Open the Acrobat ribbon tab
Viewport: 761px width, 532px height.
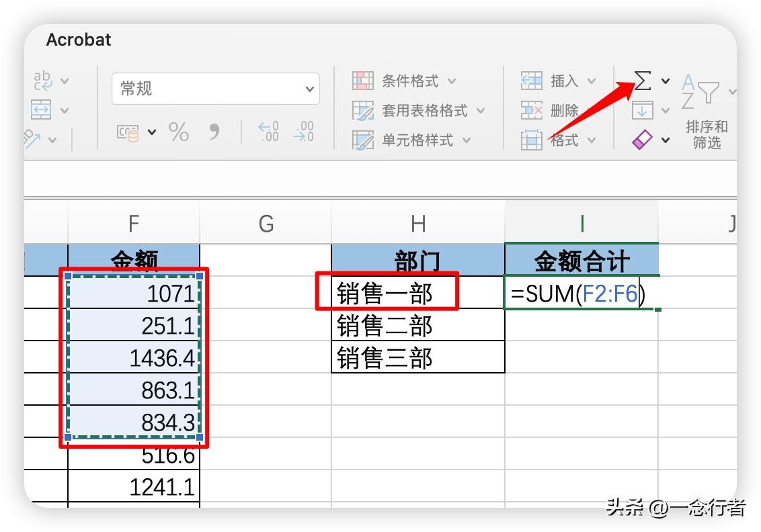[x=79, y=40]
